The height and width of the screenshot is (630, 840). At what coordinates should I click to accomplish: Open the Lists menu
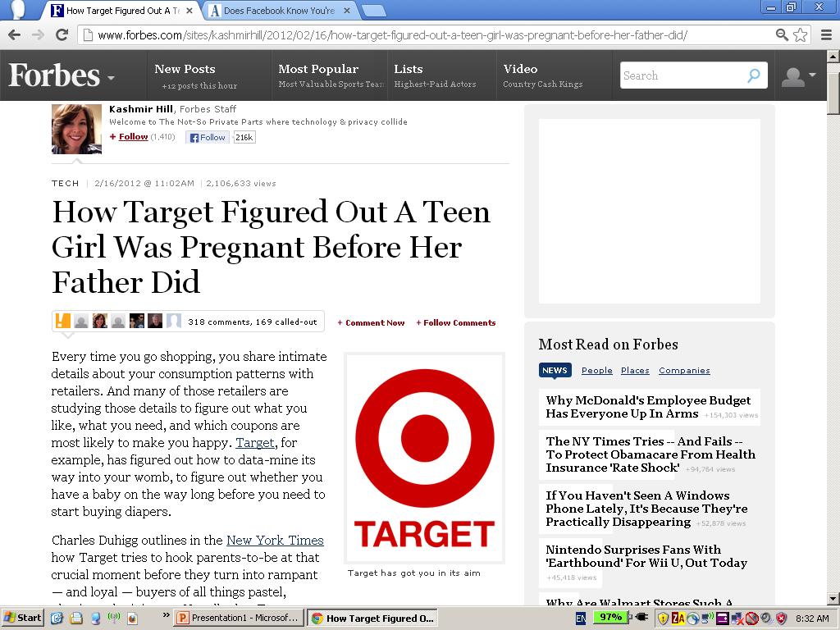(409, 69)
